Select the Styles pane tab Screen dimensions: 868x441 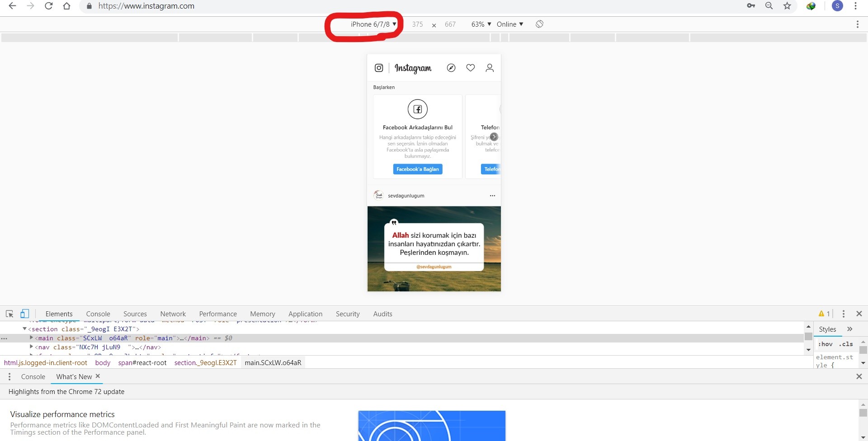click(827, 329)
